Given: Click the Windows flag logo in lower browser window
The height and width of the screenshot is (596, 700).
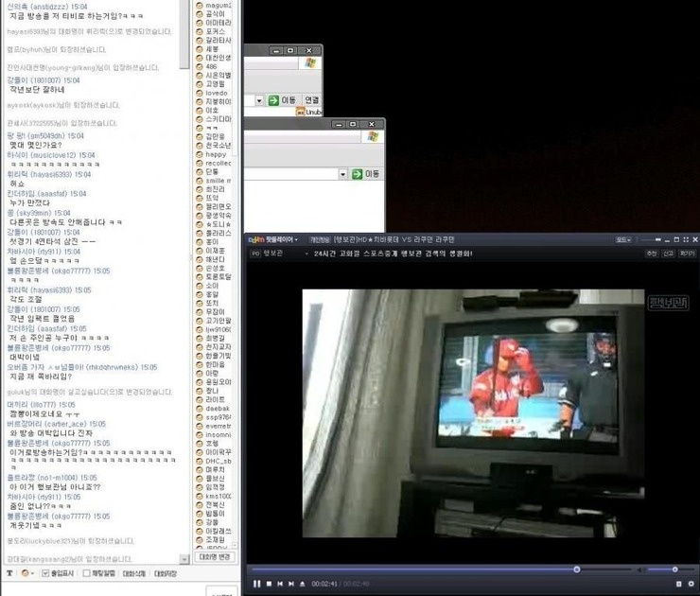Looking at the screenshot, I should click(x=373, y=136).
